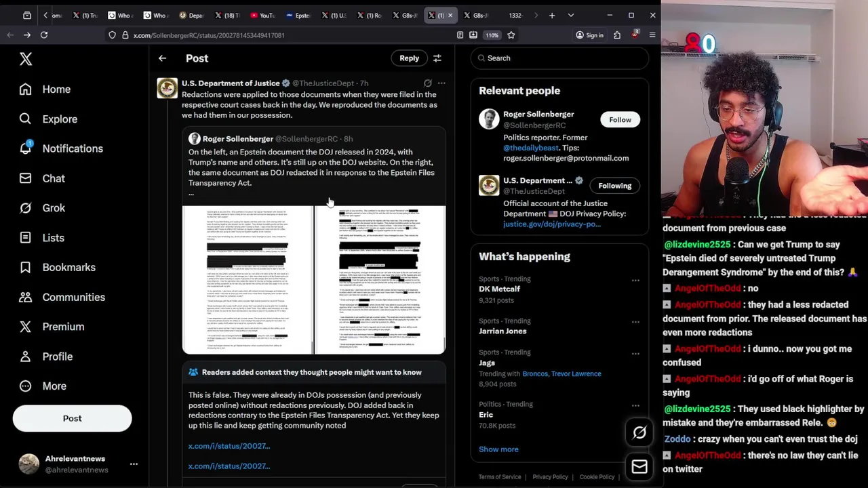Go back using the Post header arrow
The width and height of the screenshot is (868, 488).
(162, 58)
